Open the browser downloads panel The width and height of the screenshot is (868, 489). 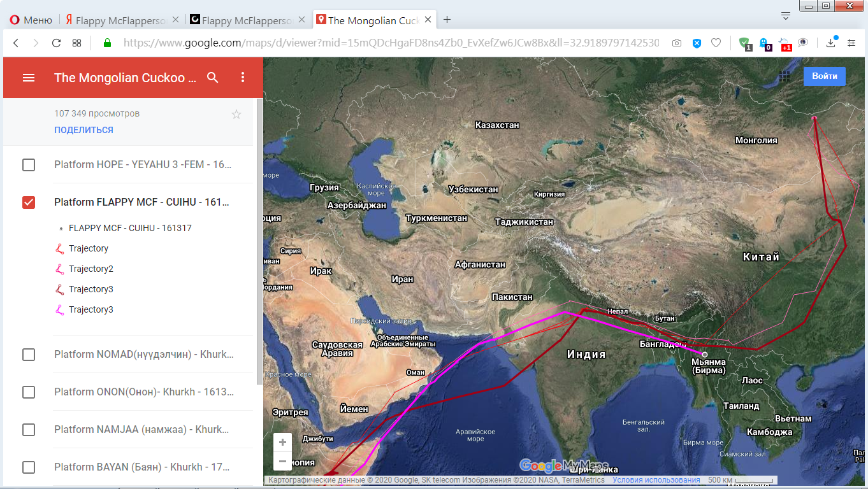830,43
